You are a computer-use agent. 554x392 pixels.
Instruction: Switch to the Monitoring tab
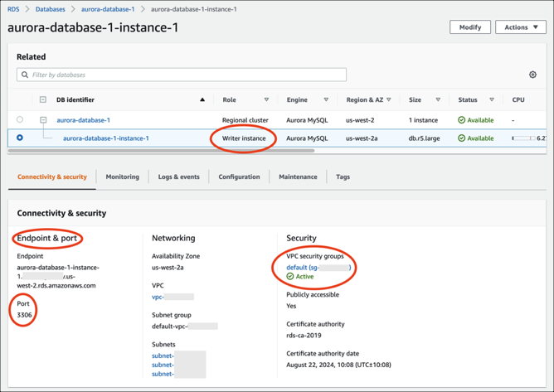122,177
